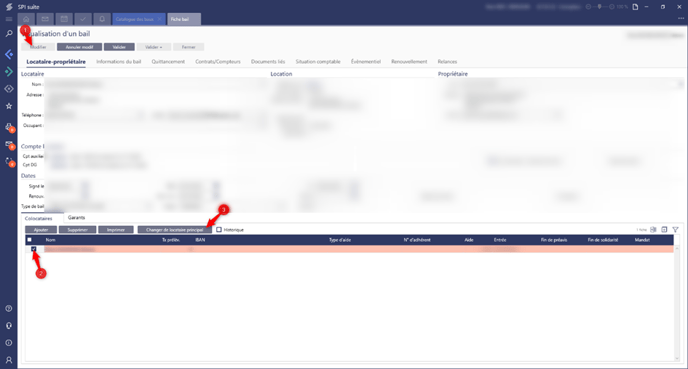This screenshot has height=369, width=688.
Task: Click the filter funnel icon above the grid
Action: pyautogui.click(x=675, y=229)
